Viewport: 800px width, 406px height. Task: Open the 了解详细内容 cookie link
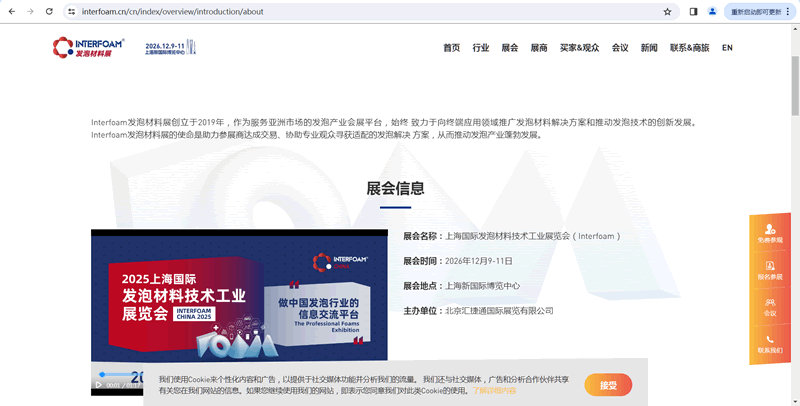pos(495,390)
